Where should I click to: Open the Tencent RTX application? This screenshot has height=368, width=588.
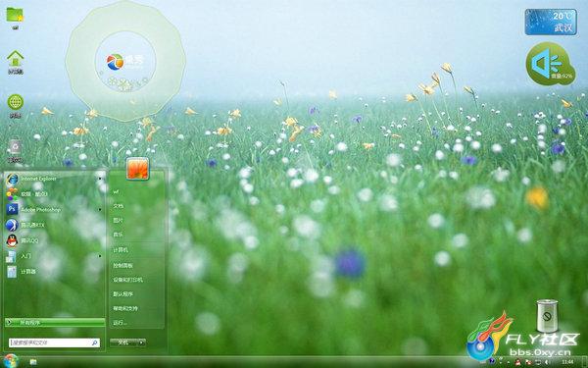click(53, 225)
